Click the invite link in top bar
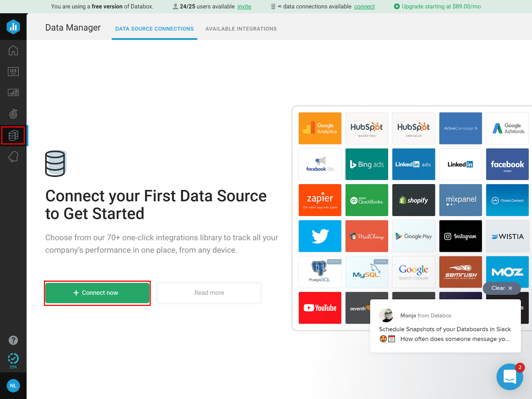Viewport: 532px width, 399px height. point(244,6)
